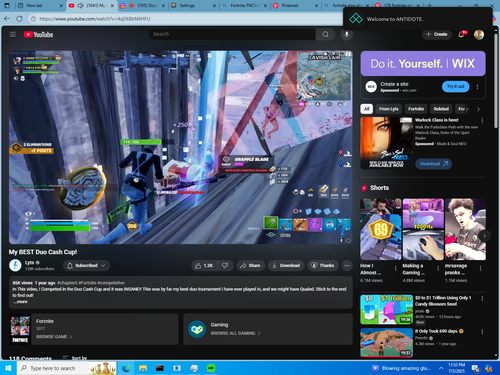Open Microsoft Edge from taskbar
Viewport: 500px width, 375px height.
[126, 368]
